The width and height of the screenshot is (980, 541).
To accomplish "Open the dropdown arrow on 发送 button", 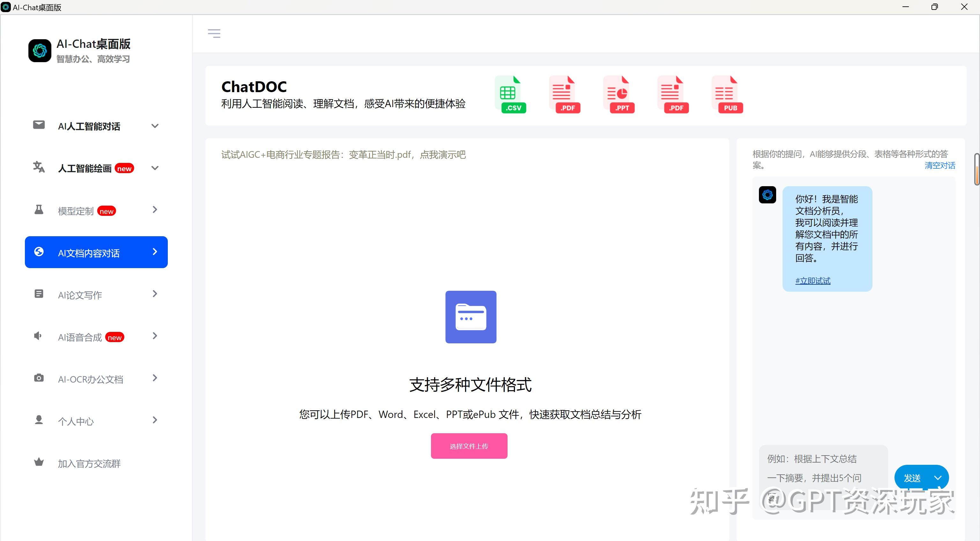I will [x=938, y=478].
